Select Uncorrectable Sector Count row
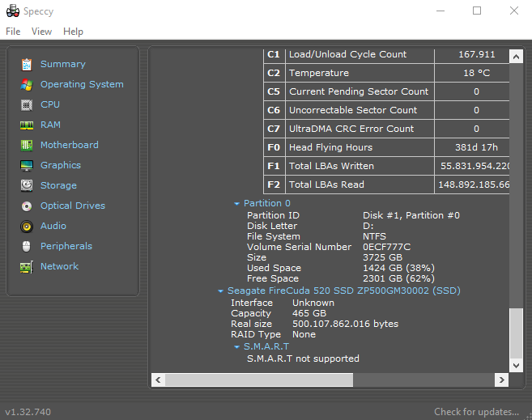This screenshot has width=532, height=420. coord(386,110)
